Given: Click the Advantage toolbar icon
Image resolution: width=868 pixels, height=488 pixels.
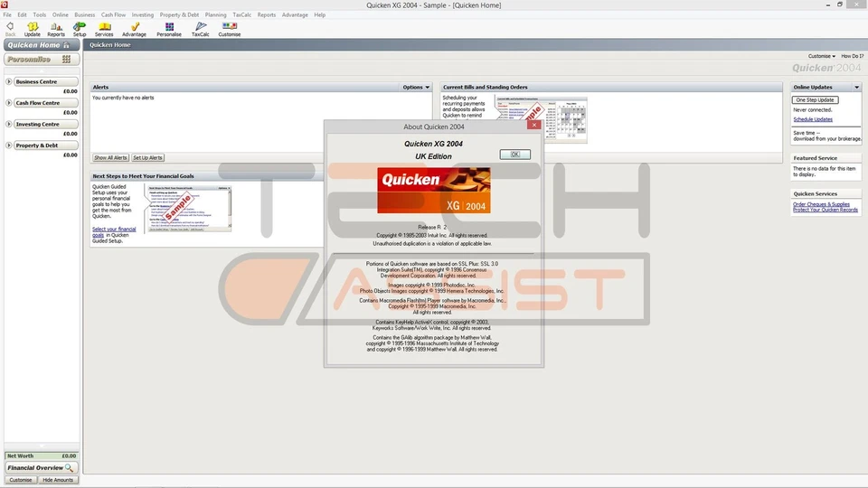Looking at the screenshot, I should coord(134,29).
